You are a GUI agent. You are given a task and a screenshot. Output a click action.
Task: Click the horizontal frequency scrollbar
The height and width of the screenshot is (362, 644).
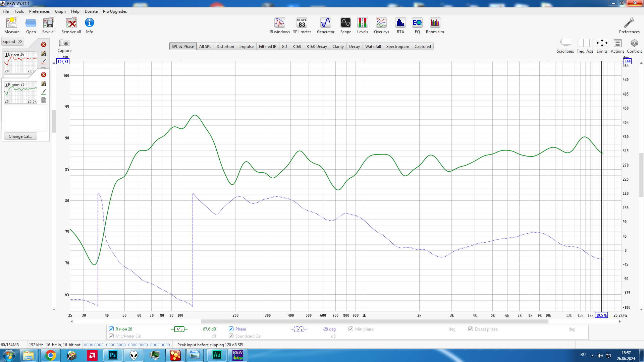click(374, 321)
